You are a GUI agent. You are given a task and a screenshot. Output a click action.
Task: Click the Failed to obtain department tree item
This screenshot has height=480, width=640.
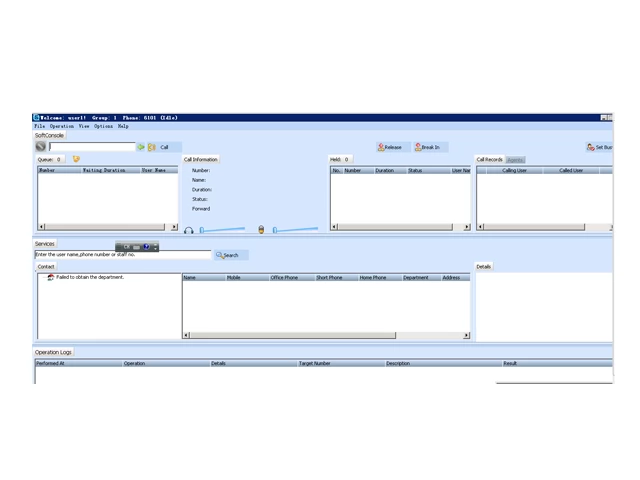coord(90,277)
